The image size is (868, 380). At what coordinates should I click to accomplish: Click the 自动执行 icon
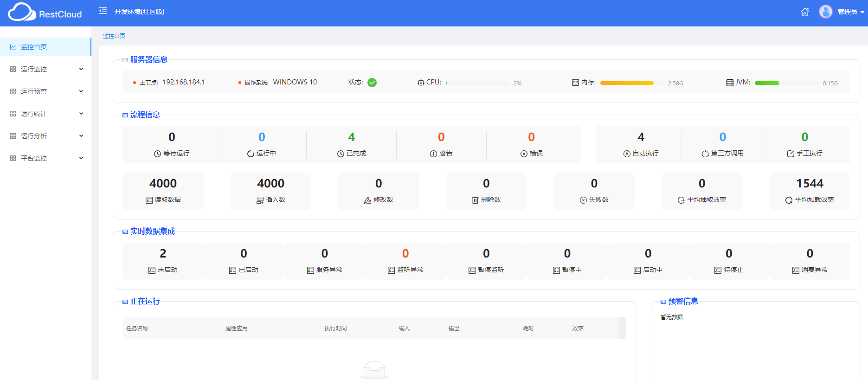tap(627, 154)
